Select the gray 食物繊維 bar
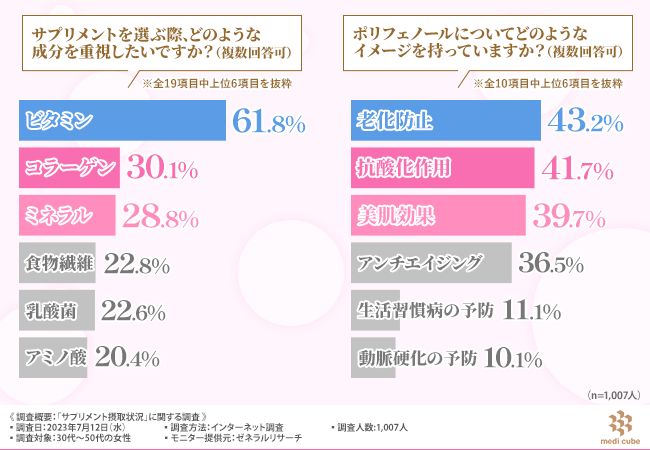This screenshot has width=650, height=450. coord(58,263)
